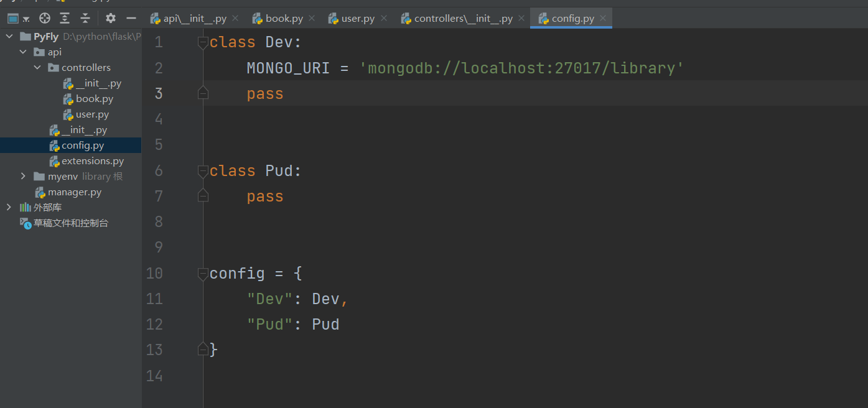Screen dimensions: 868x408
Task: Open the project view dropdown icon
Action: click(x=18, y=18)
